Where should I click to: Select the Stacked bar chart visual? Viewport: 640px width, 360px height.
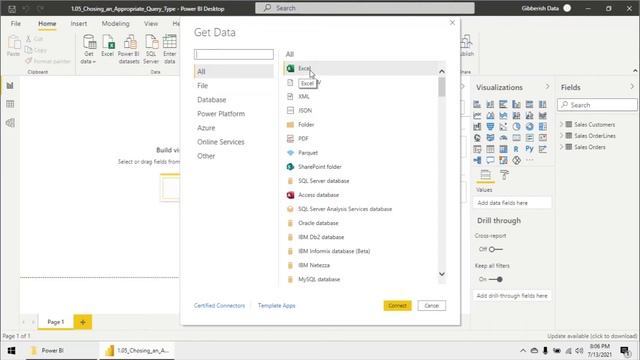[477, 104]
